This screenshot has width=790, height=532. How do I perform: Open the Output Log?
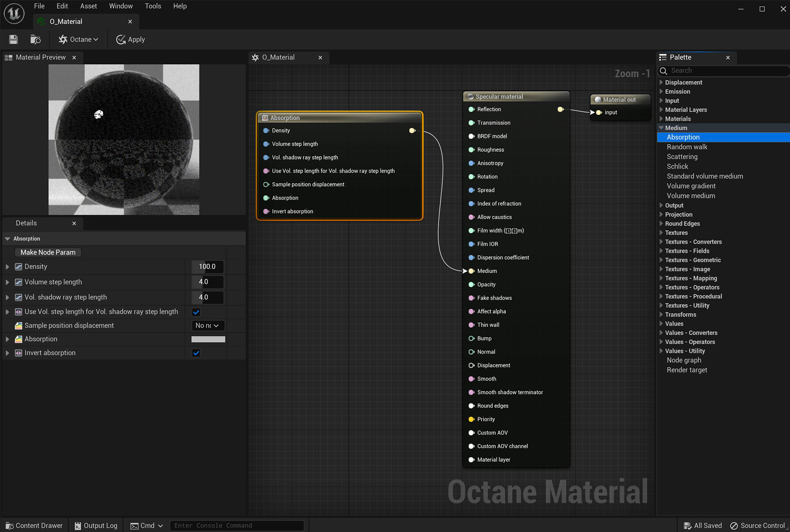pos(96,525)
